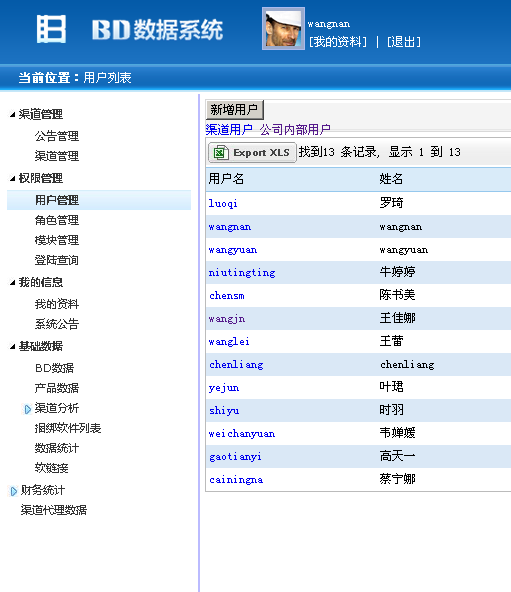Viewport: 511px width, 592px height.
Task: Switch to the 公司内部用户 tab
Action: [x=295, y=130]
